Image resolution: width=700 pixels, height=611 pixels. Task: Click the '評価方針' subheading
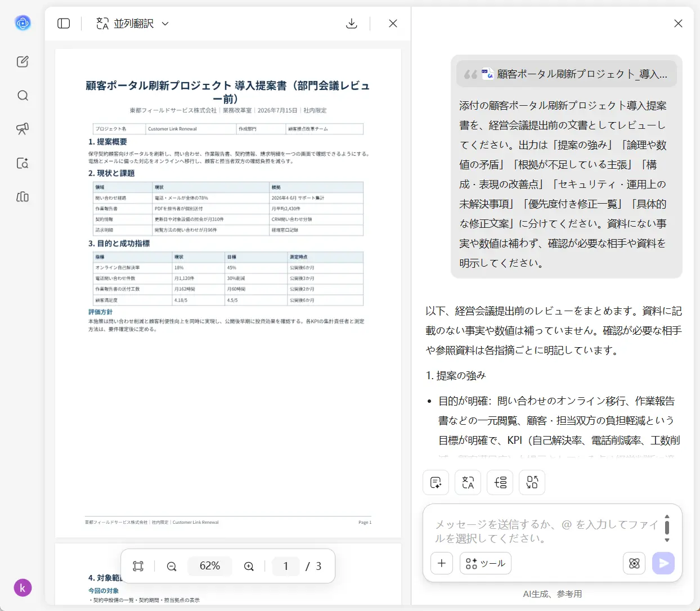coord(100,312)
